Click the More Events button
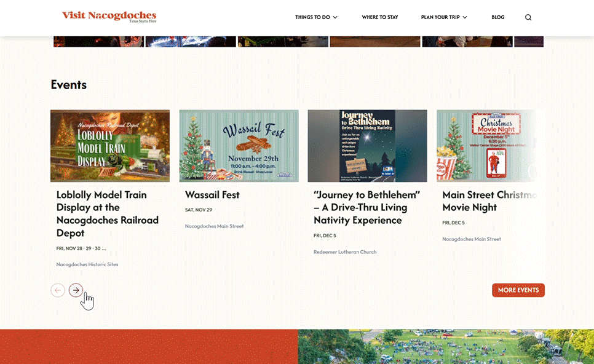The height and width of the screenshot is (364, 594). (518, 290)
